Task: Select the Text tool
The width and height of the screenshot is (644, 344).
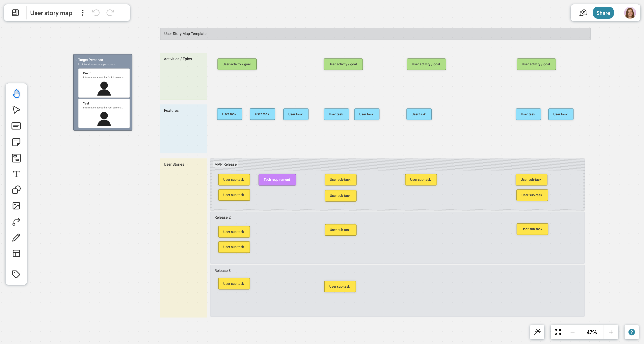Action: pyautogui.click(x=16, y=174)
